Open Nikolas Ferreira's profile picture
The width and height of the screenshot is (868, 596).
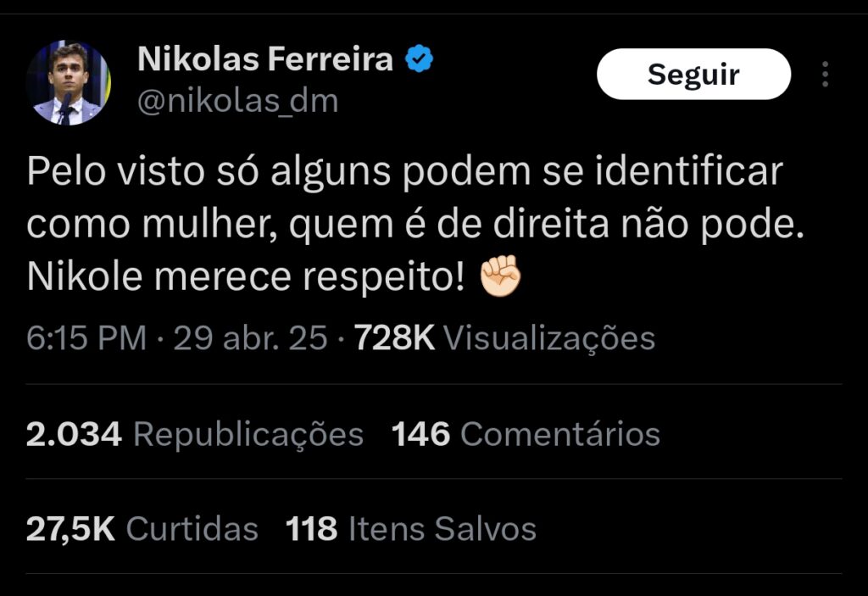click(68, 83)
